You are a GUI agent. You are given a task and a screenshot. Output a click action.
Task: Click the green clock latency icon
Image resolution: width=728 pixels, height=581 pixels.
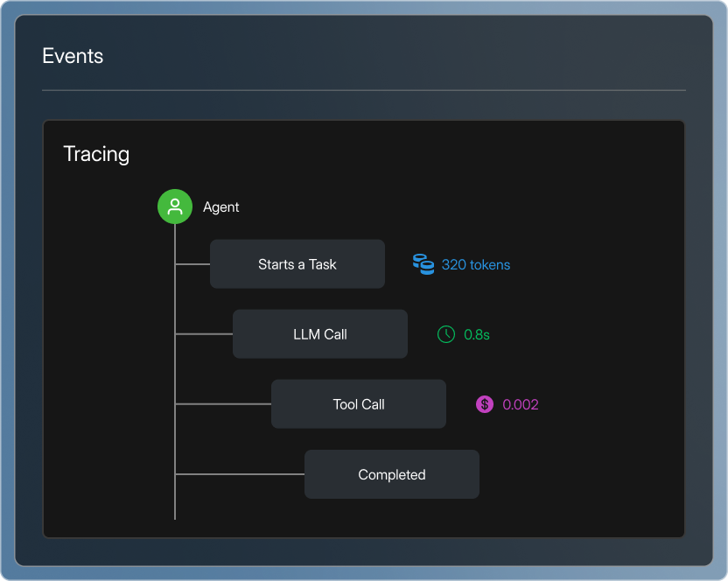coord(446,334)
